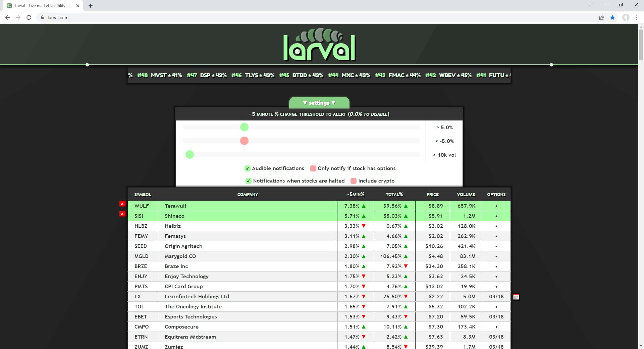Screen dimensions: 644x349
Task: Adjust the green positive threshold slider handle
Action: 244,127
